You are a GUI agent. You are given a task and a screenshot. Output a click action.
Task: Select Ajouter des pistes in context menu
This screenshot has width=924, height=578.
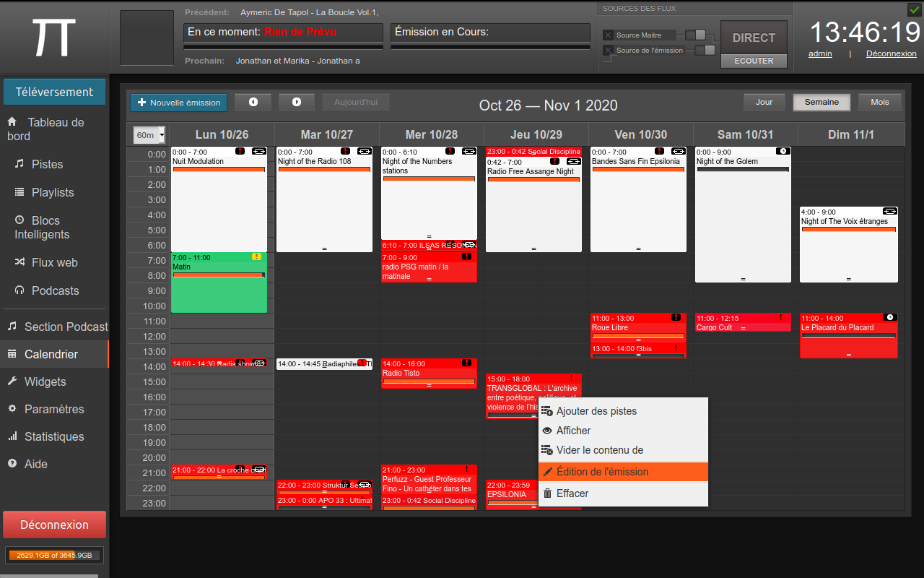(596, 411)
